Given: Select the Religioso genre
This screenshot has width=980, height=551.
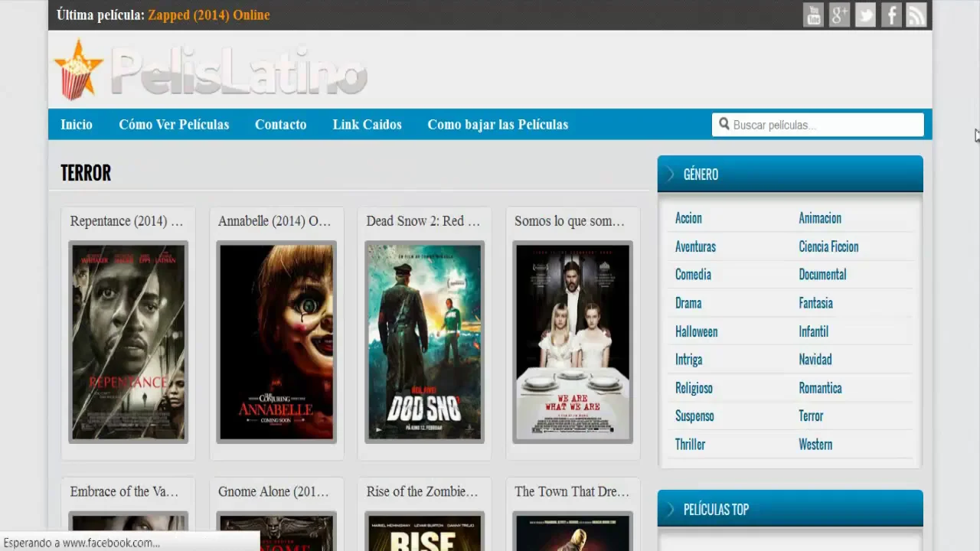Looking at the screenshot, I should (x=694, y=388).
